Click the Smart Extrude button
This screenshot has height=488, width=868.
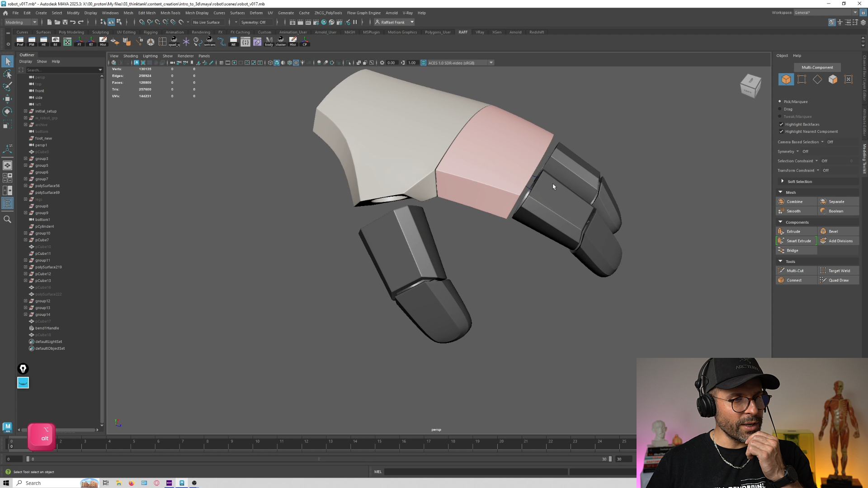point(797,241)
